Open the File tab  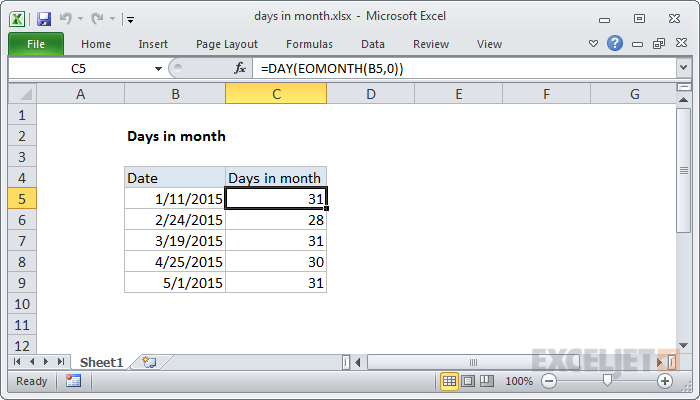(x=35, y=44)
